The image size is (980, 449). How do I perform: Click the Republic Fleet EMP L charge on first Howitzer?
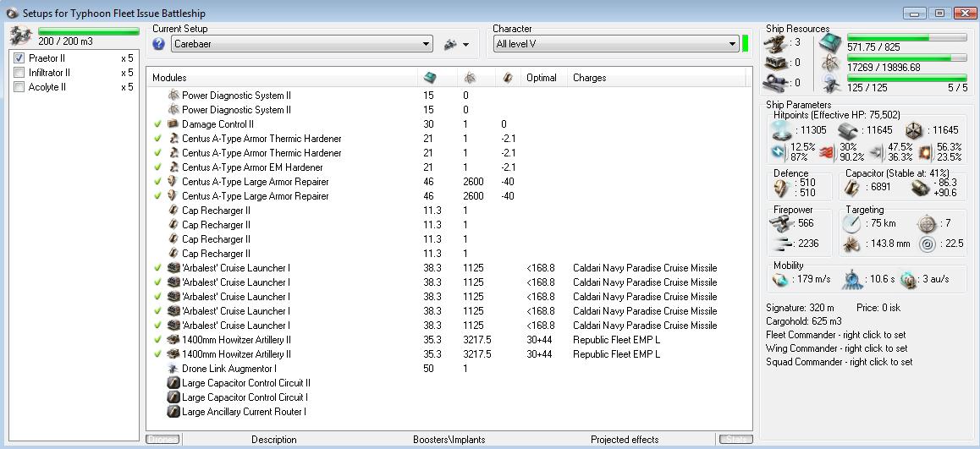pyautogui.click(x=616, y=340)
